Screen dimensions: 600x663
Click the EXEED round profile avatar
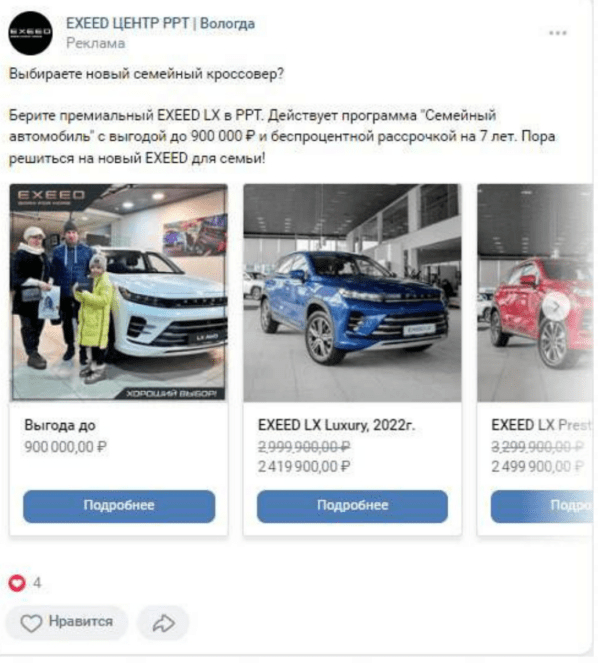pyautogui.click(x=30, y=33)
